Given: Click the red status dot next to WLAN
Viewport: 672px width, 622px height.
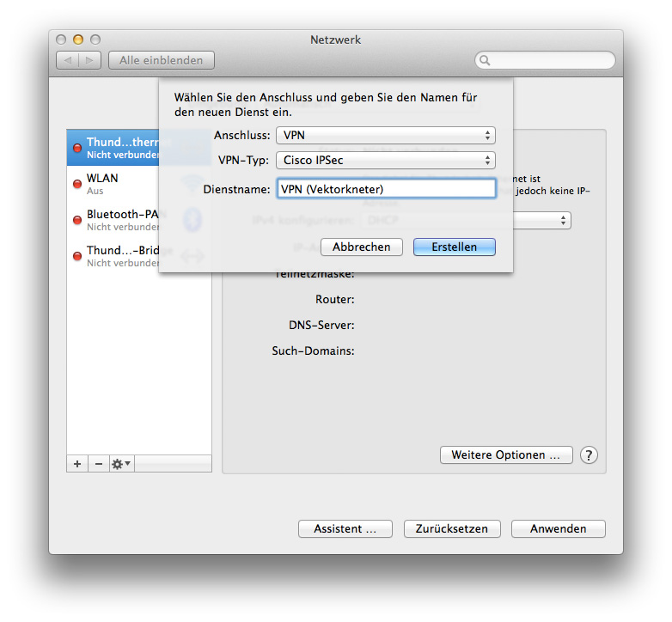Looking at the screenshot, I should tap(77, 184).
